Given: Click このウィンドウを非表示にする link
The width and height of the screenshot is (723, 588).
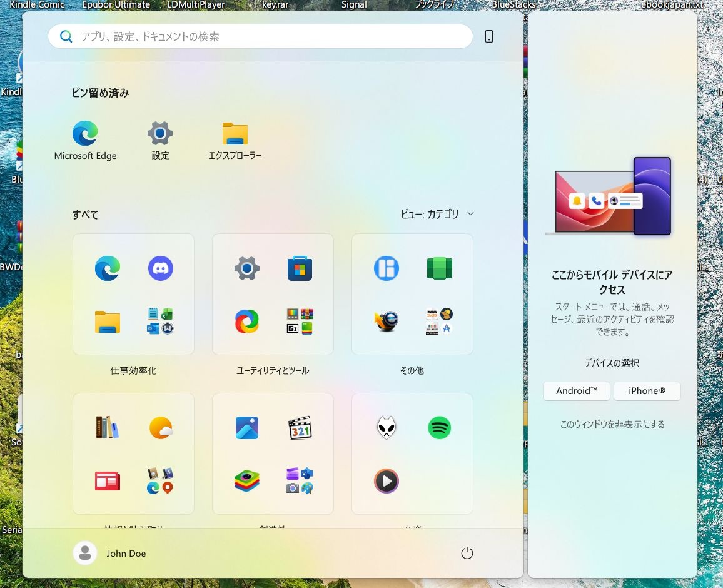Looking at the screenshot, I should [x=612, y=424].
